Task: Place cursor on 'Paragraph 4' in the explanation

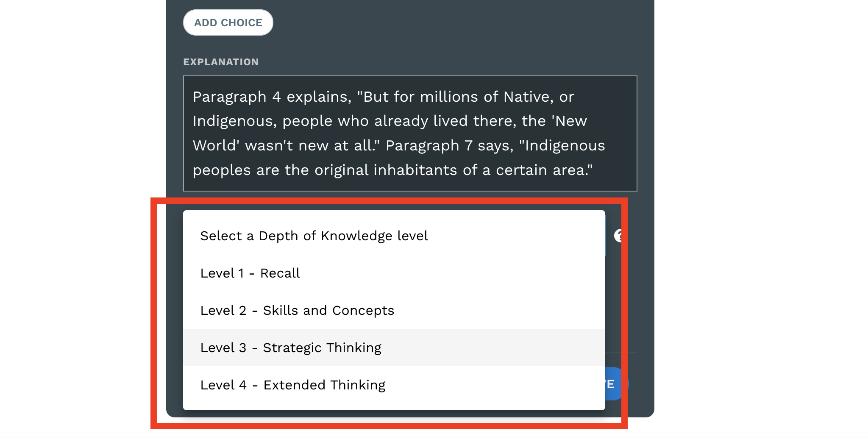Action: click(237, 97)
